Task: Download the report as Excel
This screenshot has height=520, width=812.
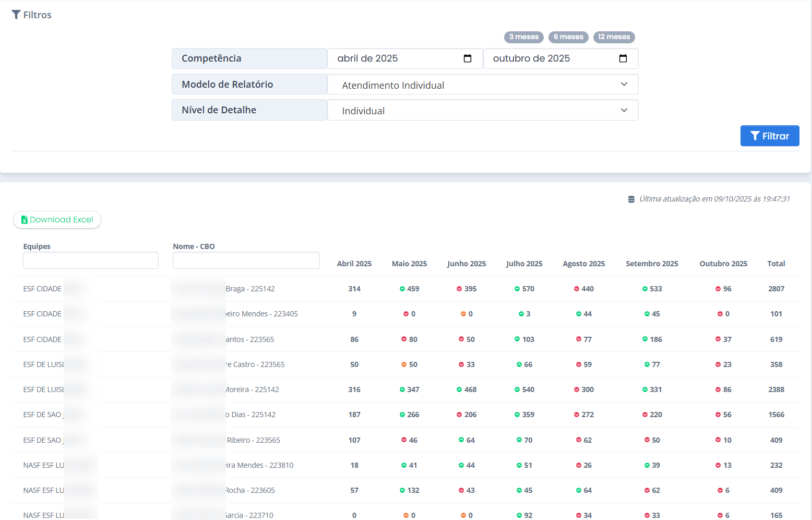Action: coord(57,220)
